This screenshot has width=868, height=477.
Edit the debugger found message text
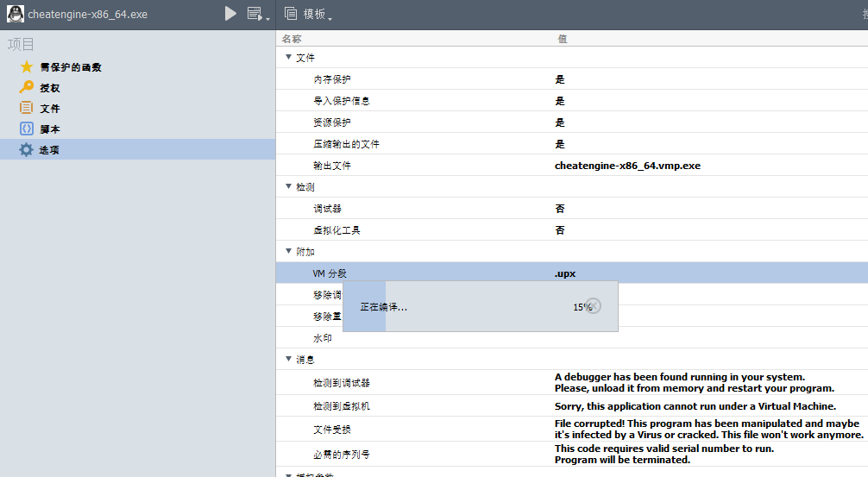coord(695,382)
